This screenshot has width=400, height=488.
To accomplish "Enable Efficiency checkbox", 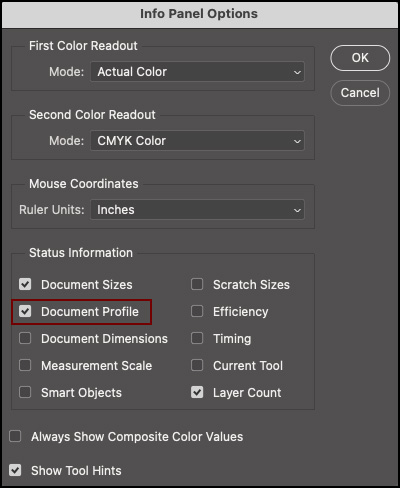I will tap(197, 311).
